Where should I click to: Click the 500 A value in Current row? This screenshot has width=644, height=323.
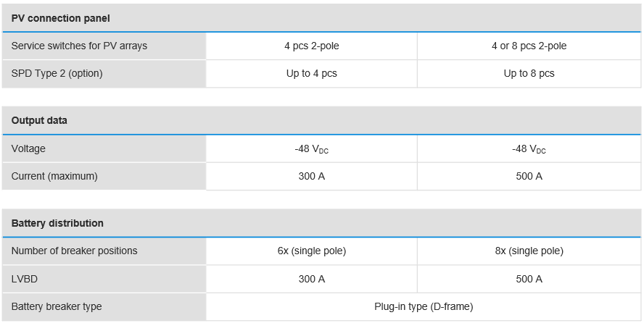click(529, 176)
